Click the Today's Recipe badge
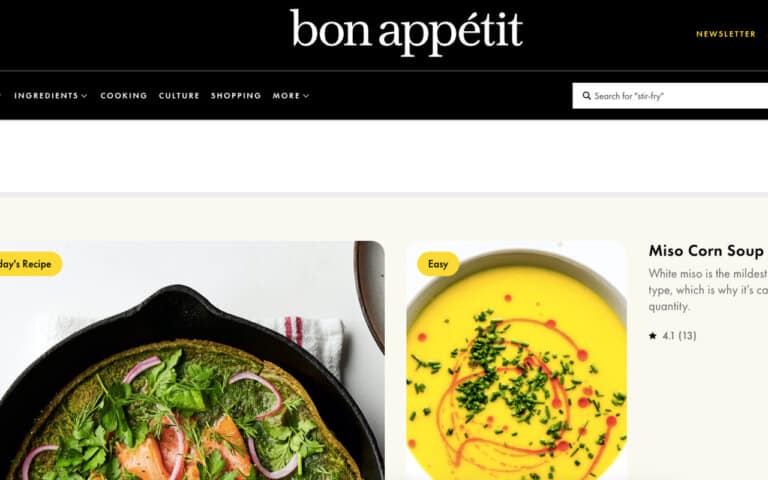Image resolution: width=768 pixels, height=480 pixels. (x=29, y=264)
